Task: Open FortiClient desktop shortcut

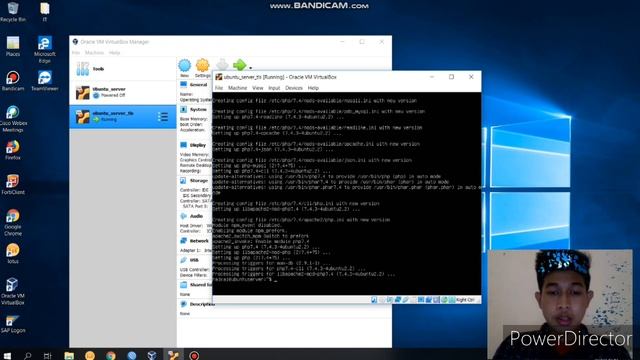Action: [x=13, y=184]
